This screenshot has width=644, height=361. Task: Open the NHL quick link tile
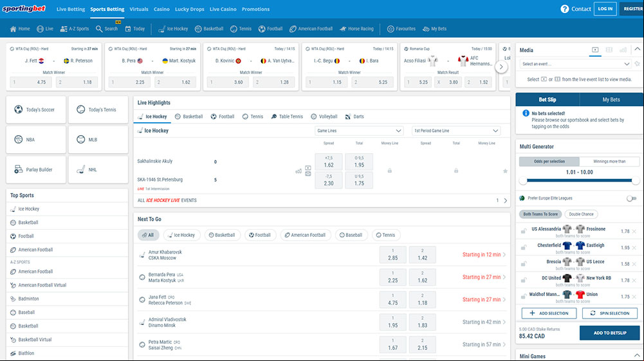point(98,170)
